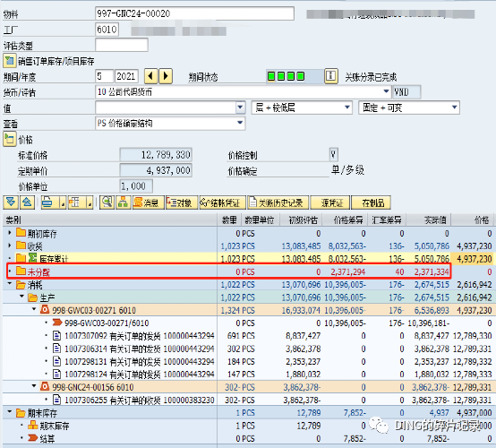This screenshot has width=496, height=448.
Task: Click the 初级评估 column header
Action: point(301,220)
